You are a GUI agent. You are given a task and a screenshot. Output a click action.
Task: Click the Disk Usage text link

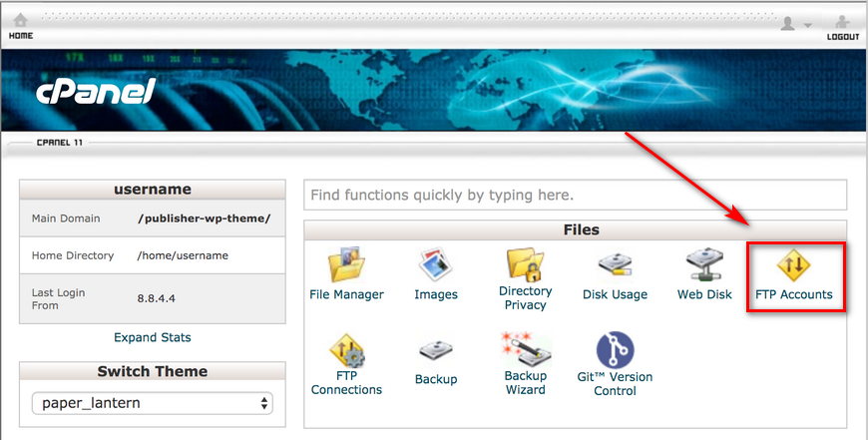615,294
